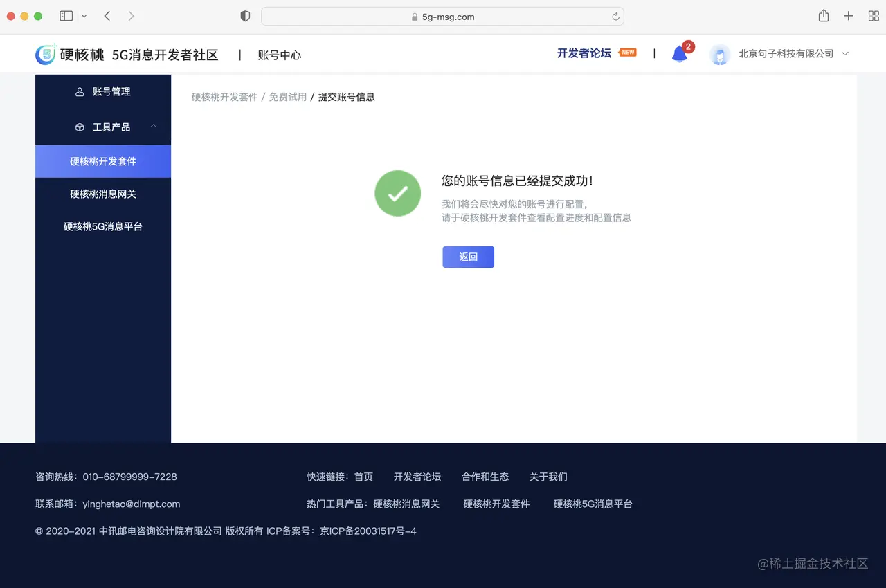Open footer 硬核桃消息网关 link
Image resolution: width=886 pixels, height=588 pixels.
tap(406, 504)
